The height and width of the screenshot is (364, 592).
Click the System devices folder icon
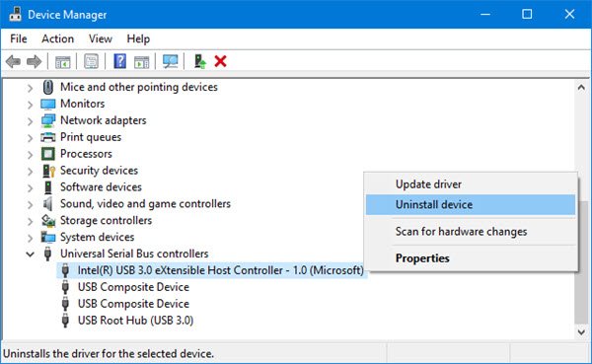[x=48, y=238]
